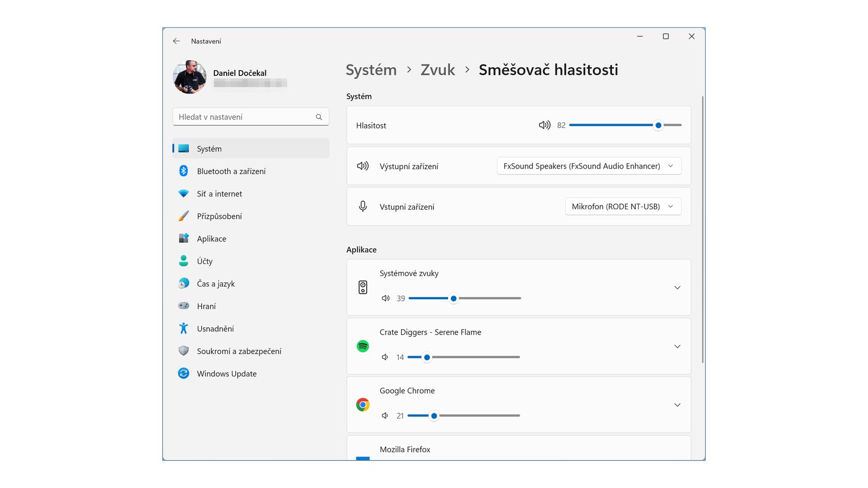
Task: Open the Systém settings category label
Action: point(209,149)
